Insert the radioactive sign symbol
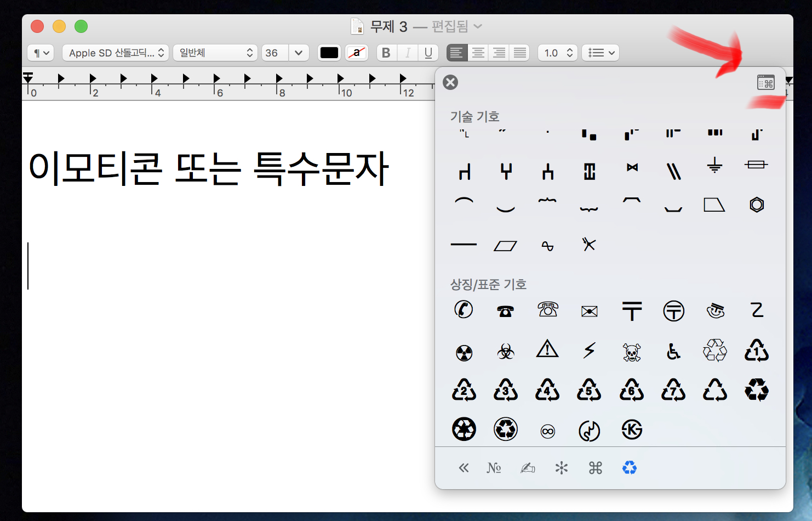This screenshot has height=521, width=812. [464, 353]
